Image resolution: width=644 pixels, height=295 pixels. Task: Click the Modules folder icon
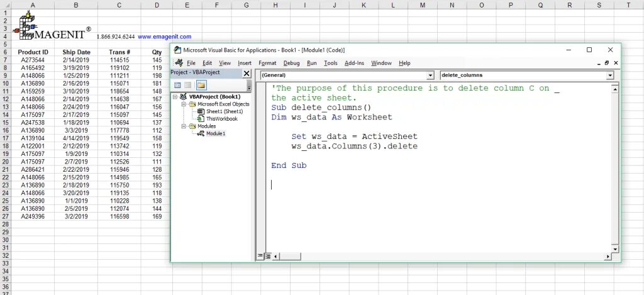coord(192,126)
